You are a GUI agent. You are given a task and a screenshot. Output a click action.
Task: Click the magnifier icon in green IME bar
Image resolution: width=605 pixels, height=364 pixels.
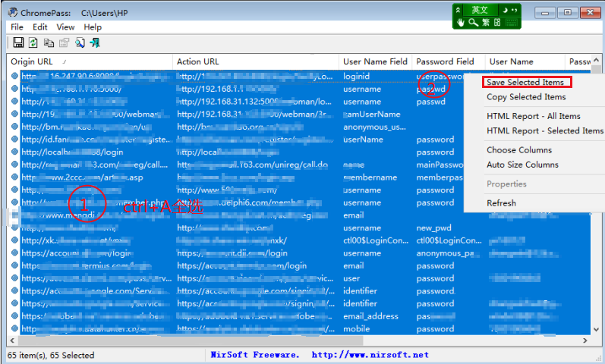click(473, 23)
